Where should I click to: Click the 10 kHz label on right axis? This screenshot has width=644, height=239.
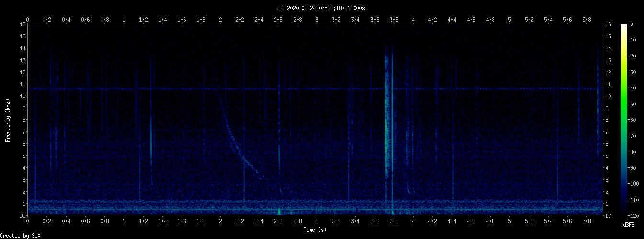[x=608, y=96]
